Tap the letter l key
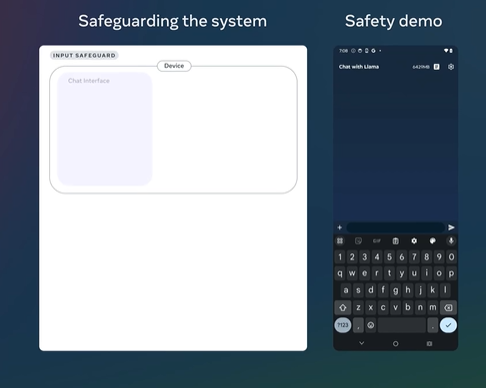Screen dimensions: 486x388 pyautogui.click(x=445, y=290)
